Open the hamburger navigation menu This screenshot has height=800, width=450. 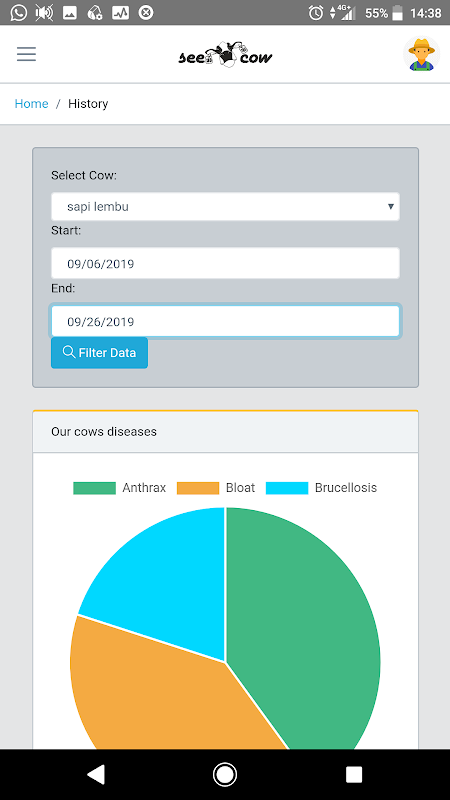click(27, 54)
